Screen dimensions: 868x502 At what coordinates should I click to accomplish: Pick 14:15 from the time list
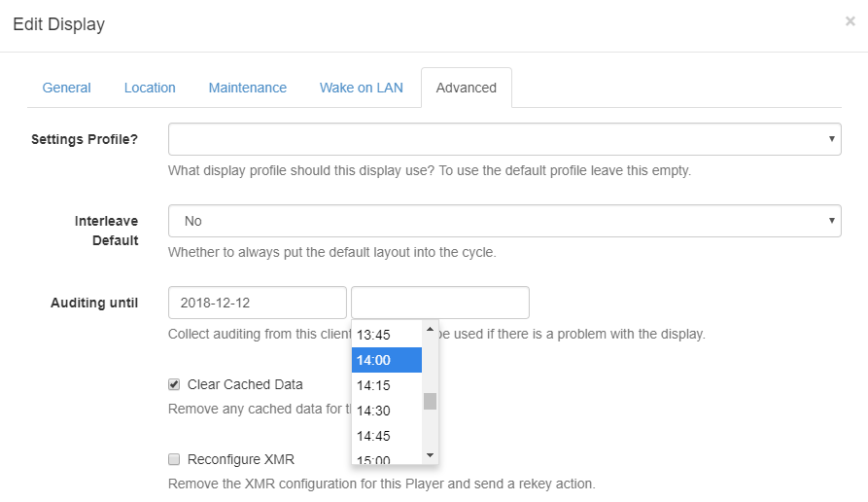click(x=386, y=385)
